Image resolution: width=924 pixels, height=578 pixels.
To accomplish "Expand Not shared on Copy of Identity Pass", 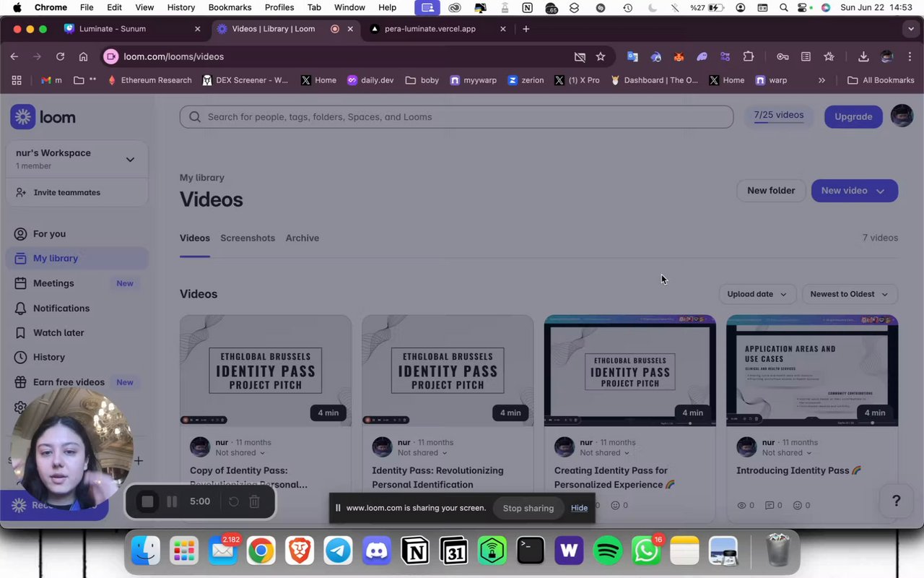I will 240,453.
